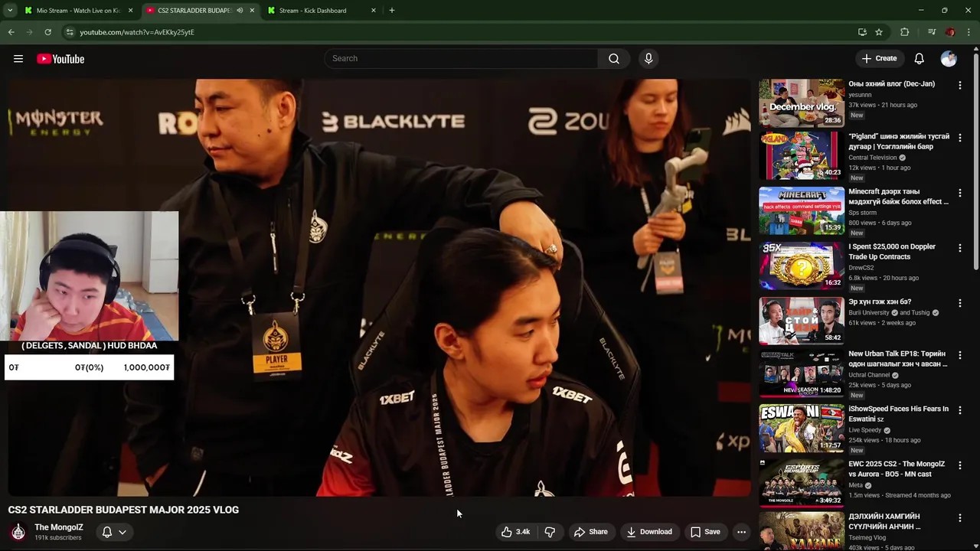Screen dimensions: 980x551
Task: Open the notifications bell in header
Action: 920,59
